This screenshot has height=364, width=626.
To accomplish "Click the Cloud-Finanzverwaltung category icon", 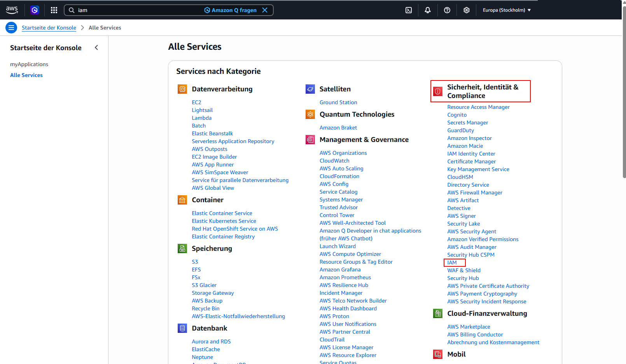I will coord(438,313).
